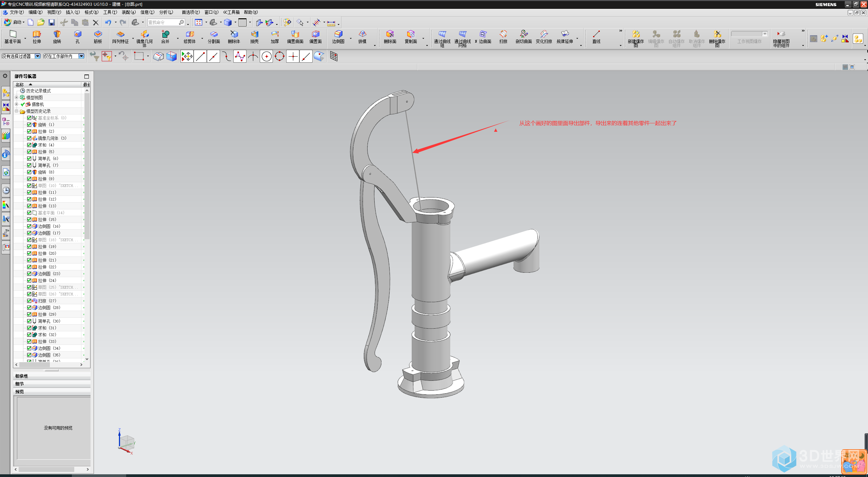The height and width of the screenshot is (477, 868).
Task: Uncheck the 拉伸 (2) feature checkbox
Action: 29,131
